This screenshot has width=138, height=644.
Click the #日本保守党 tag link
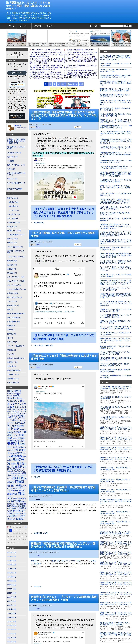[x=38, y=223]
